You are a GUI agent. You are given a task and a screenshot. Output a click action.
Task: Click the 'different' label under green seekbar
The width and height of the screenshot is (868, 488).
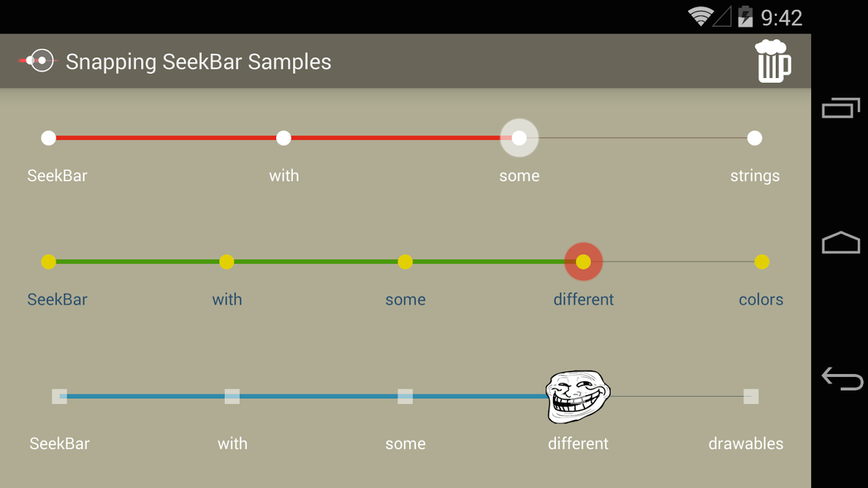click(584, 300)
